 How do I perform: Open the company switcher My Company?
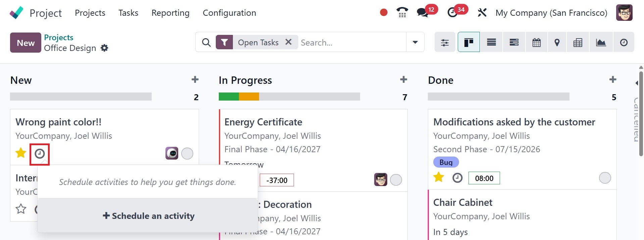pyautogui.click(x=551, y=13)
